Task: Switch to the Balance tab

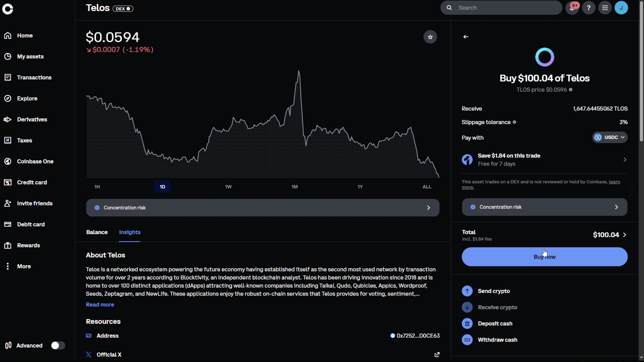Action: [x=97, y=232]
